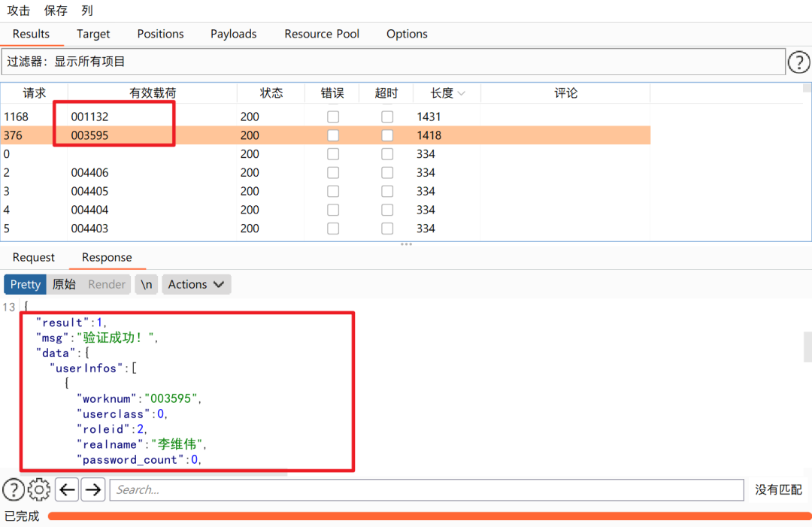Go to next search match arrow
The width and height of the screenshot is (812, 527).
pyautogui.click(x=93, y=489)
